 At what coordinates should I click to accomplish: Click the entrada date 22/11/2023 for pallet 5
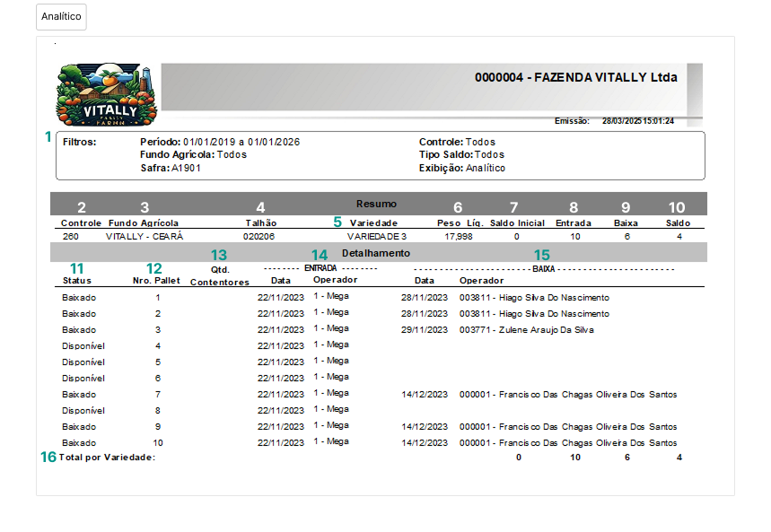coord(281,362)
